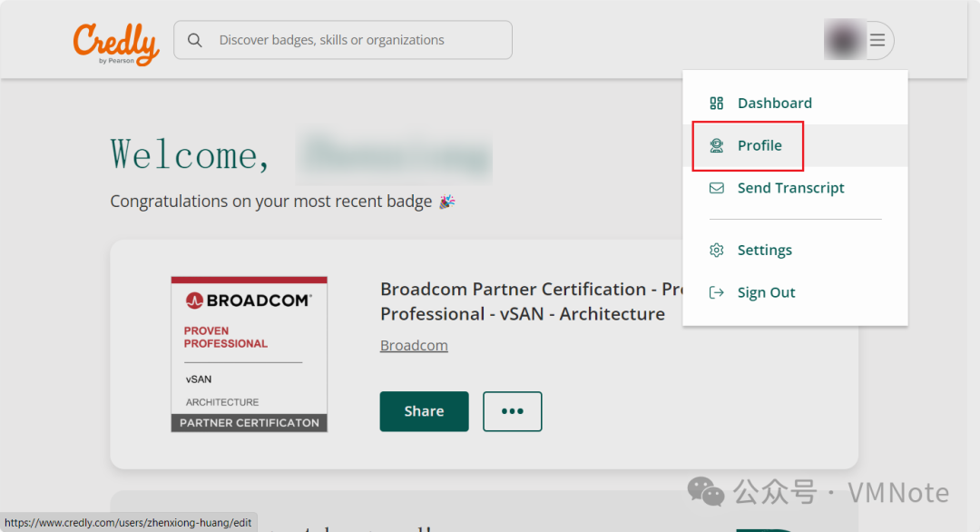Open the Broadcom vSAN badge image

[x=250, y=354]
